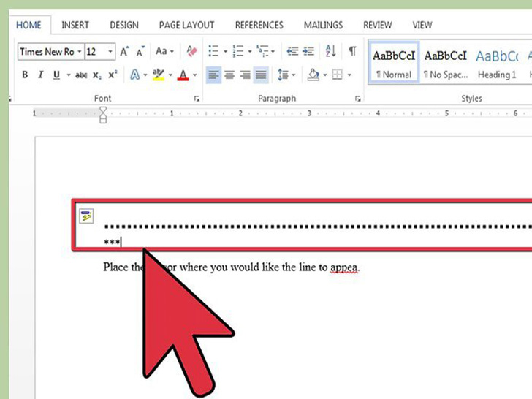Toggle Italic formatting
The image size is (532, 399).
41,75
